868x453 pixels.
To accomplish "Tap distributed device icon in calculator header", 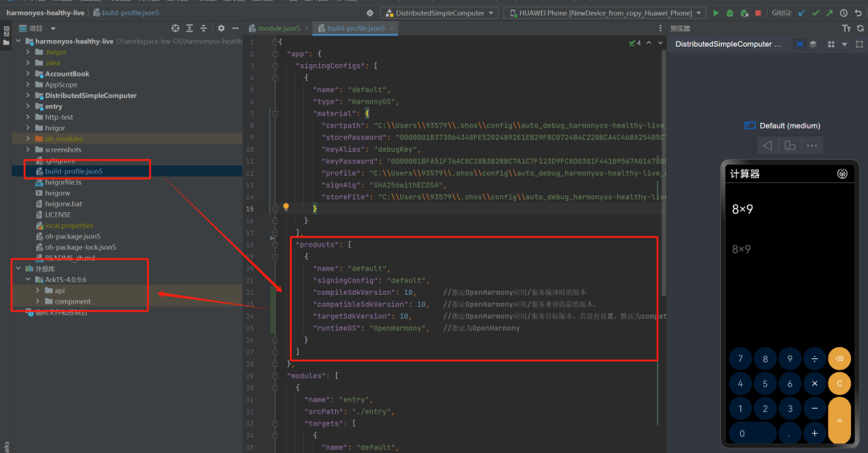I will 842,173.
